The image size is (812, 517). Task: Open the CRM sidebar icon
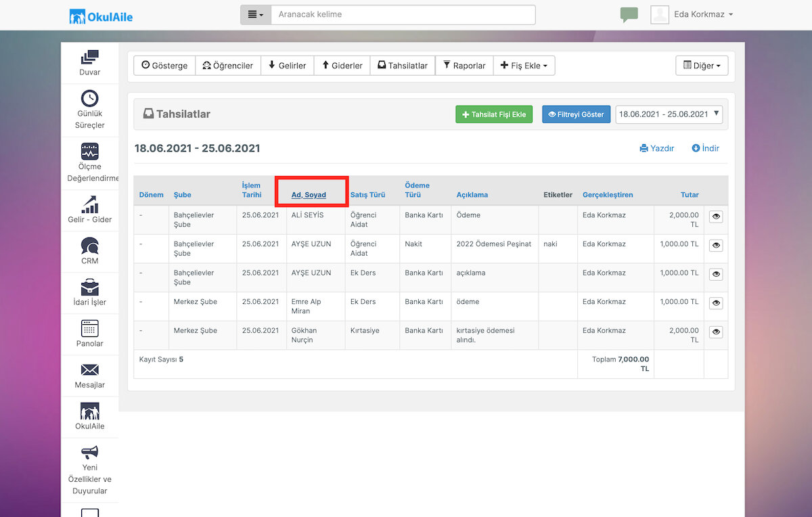(x=89, y=246)
